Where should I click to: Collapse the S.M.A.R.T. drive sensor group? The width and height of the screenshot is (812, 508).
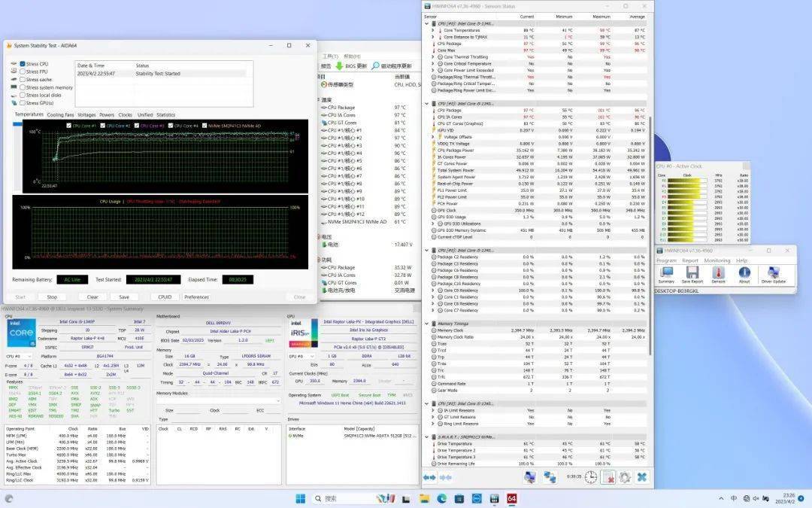[427, 437]
